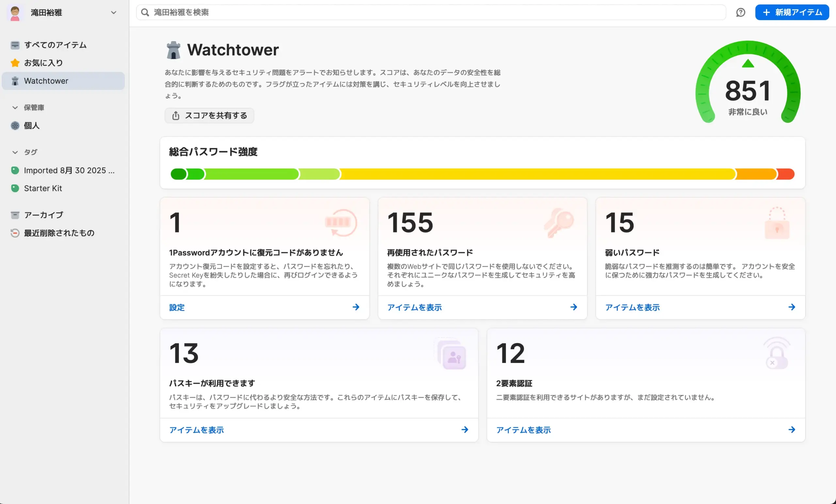Click the recovery code card illustration icon
The width and height of the screenshot is (836, 504).
tap(341, 223)
